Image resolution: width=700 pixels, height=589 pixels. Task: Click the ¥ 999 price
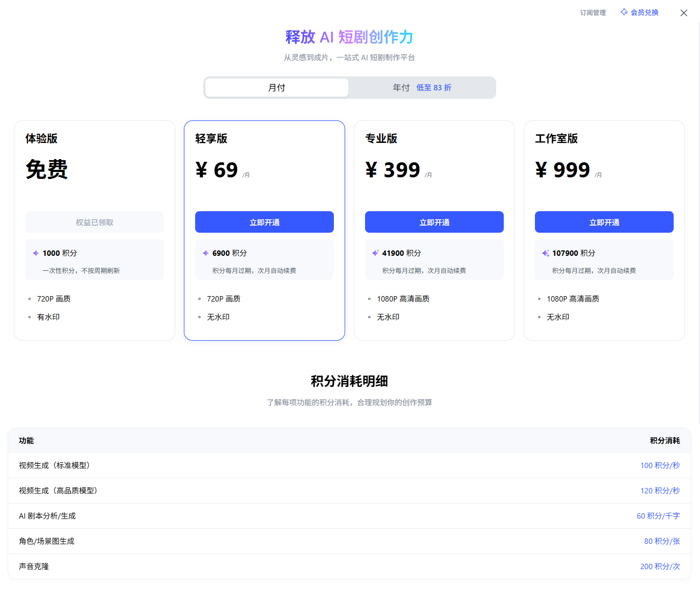coord(562,170)
